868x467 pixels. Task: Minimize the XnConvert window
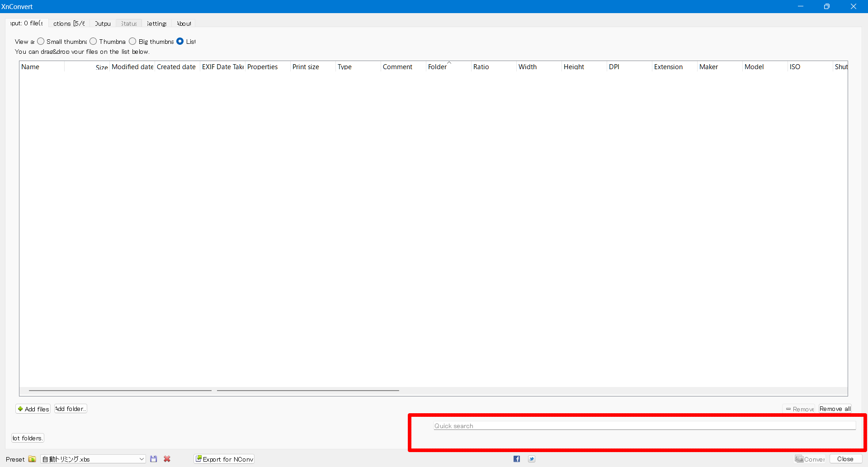tap(801, 6)
